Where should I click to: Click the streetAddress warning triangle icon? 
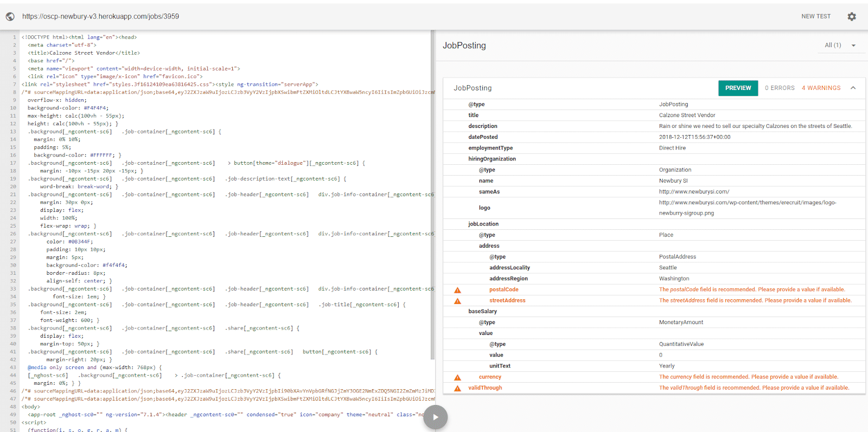tap(457, 301)
